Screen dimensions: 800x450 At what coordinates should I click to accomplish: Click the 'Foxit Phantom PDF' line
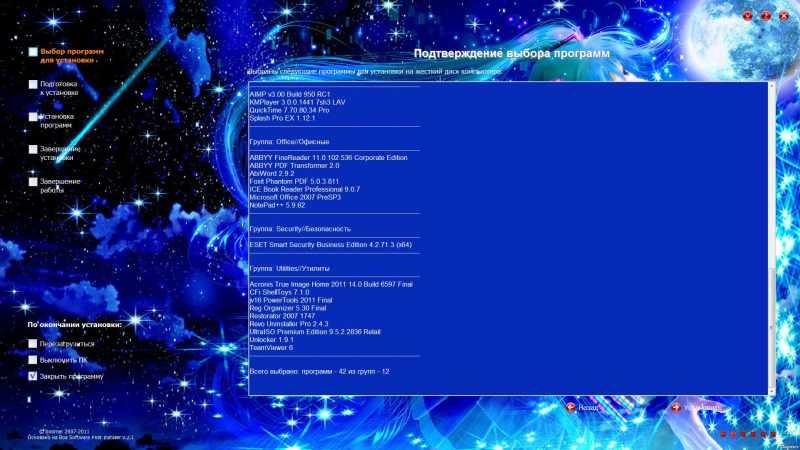coord(294,181)
